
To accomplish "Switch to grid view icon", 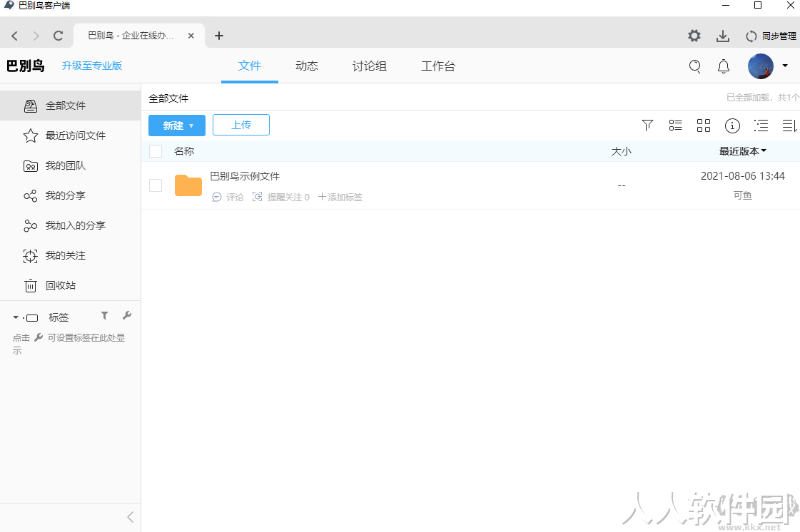I will pyautogui.click(x=704, y=126).
